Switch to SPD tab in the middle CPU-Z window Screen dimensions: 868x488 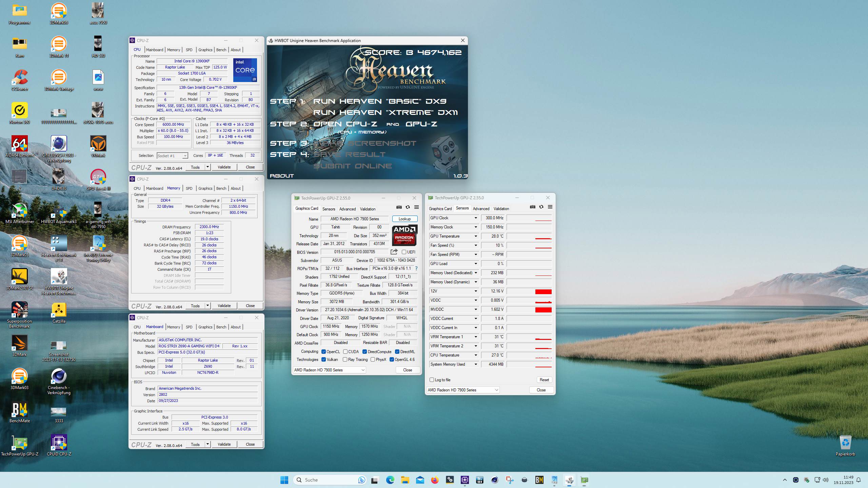tap(189, 188)
